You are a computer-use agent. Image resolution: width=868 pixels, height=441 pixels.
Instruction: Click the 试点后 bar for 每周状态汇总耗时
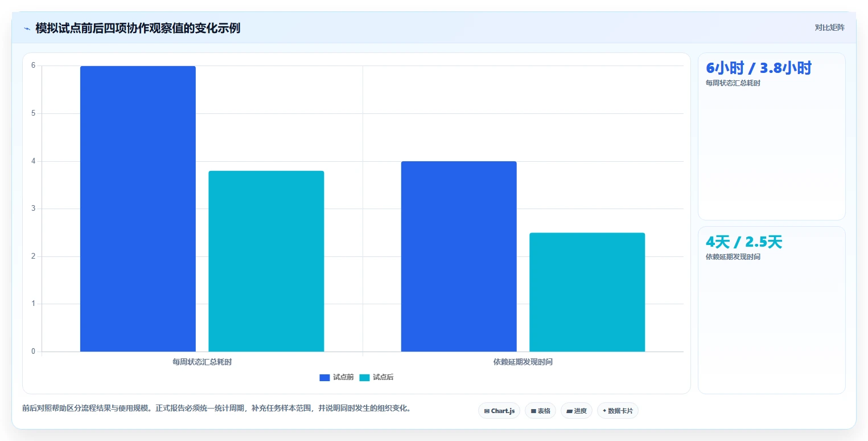pyautogui.click(x=266, y=261)
